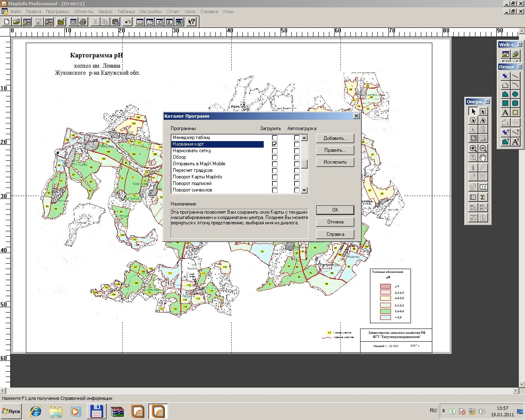Select the Text tool in Пенал palette
The image size is (525, 420).
[505, 112]
